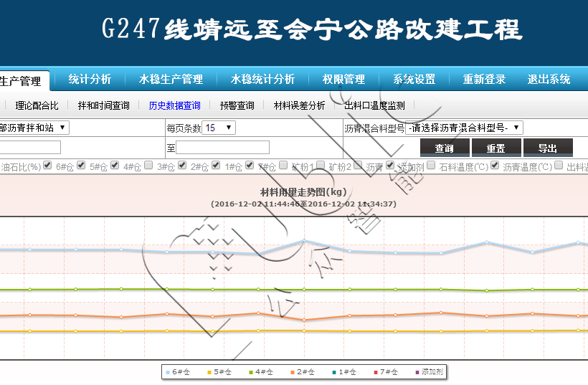Viewport: 588px width, 385px height.
Task: Toggle the 2#仓 legend entry
Action: click(305, 372)
